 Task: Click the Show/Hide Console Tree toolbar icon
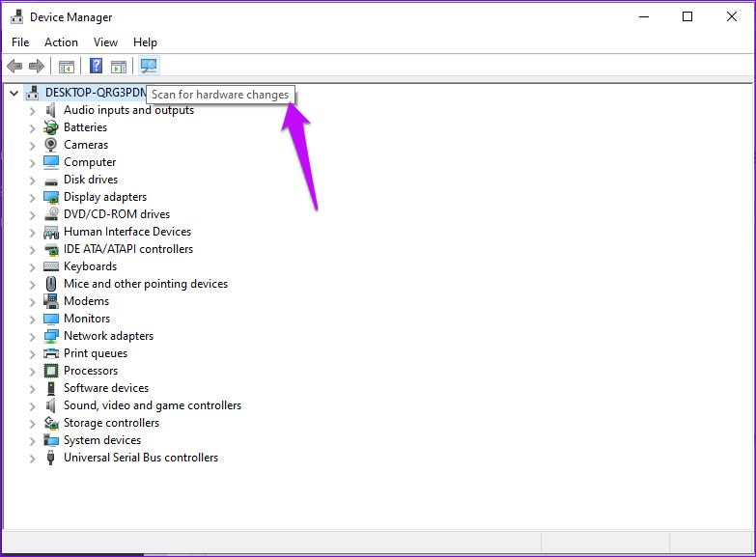[67, 66]
